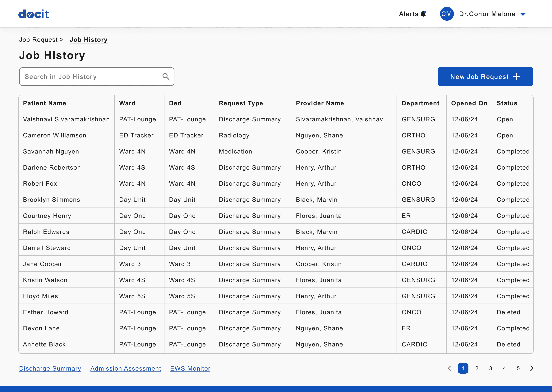The image size is (552, 392).
Task: Go to next page arrow
Action: (532, 368)
